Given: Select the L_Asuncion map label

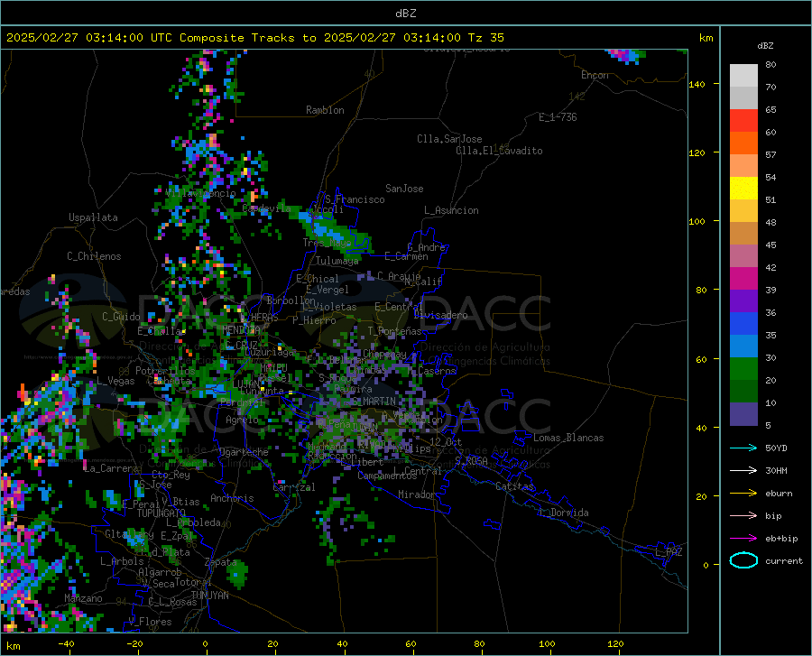Looking at the screenshot, I should coord(451,210).
